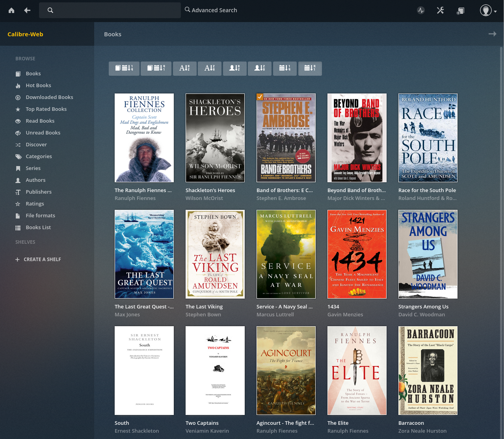This screenshot has height=439, width=504.
Task: Click the read checkmark on Band of Brothers
Action: pos(260,97)
